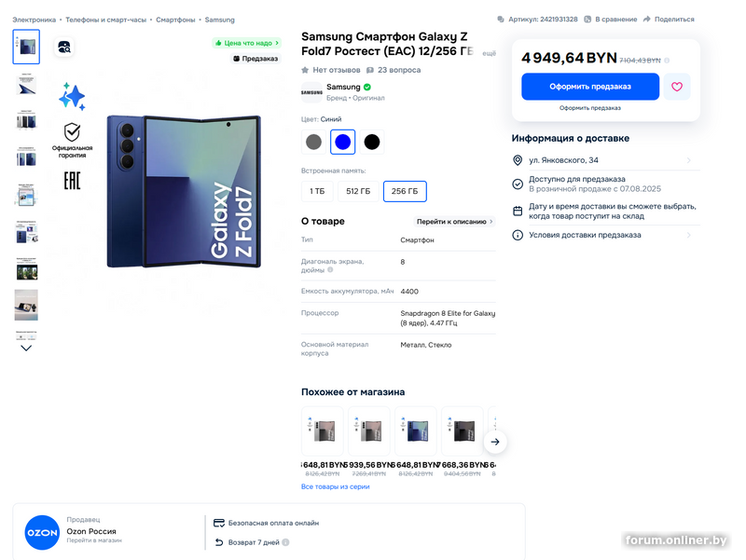746x560 pixels.
Task: Click the image search icon on photo
Action: tap(63, 47)
